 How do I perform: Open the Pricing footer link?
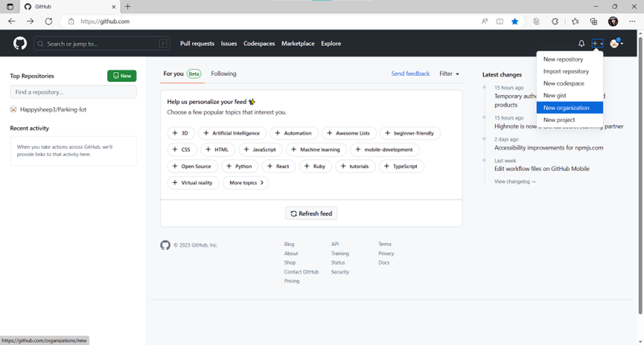pos(292,281)
